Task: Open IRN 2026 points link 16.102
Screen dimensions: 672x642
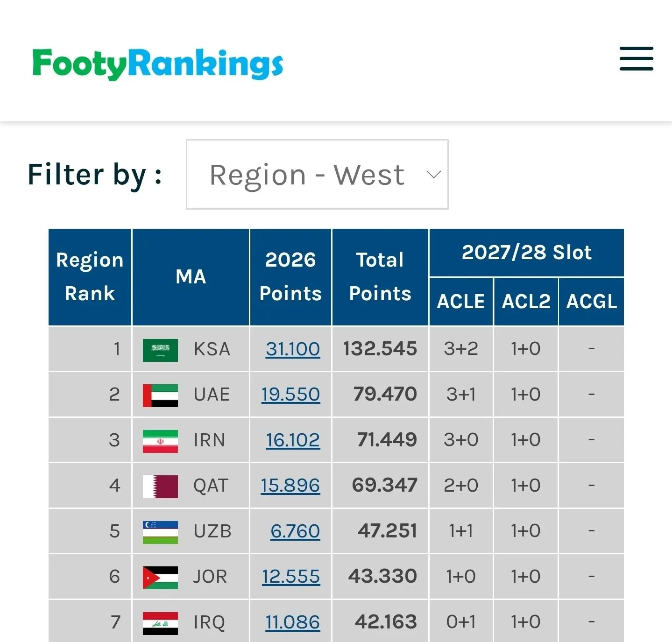Action: 293,440
